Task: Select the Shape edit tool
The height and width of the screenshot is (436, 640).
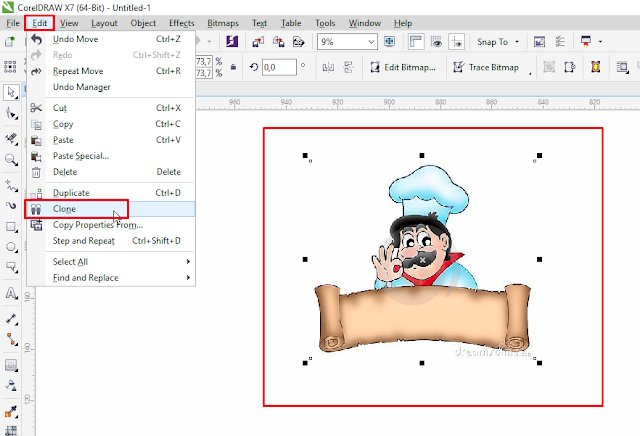Action: point(11,113)
